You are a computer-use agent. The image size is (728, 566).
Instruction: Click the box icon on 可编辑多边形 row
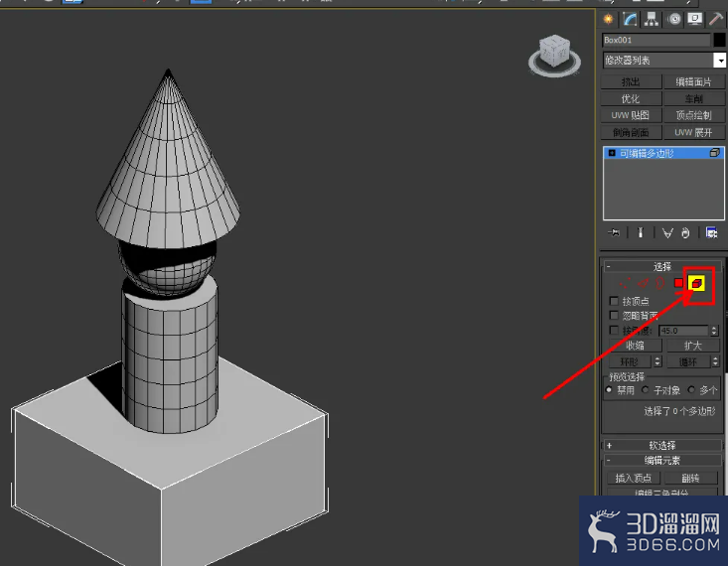(714, 153)
